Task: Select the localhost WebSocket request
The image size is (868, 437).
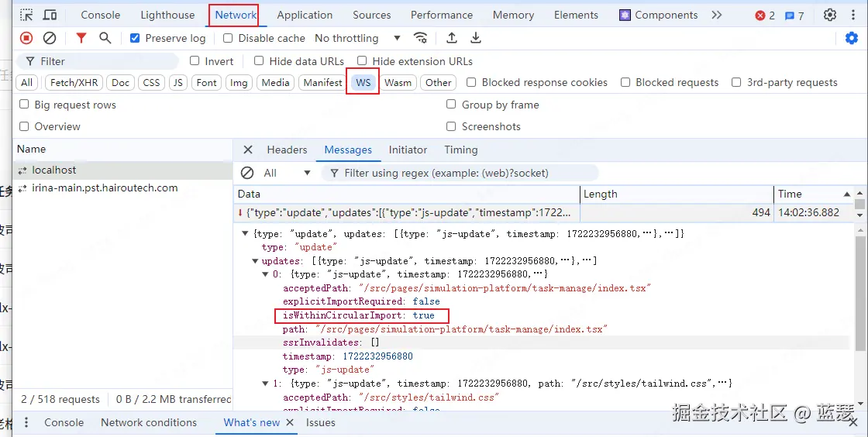Action: click(x=122, y=170)
